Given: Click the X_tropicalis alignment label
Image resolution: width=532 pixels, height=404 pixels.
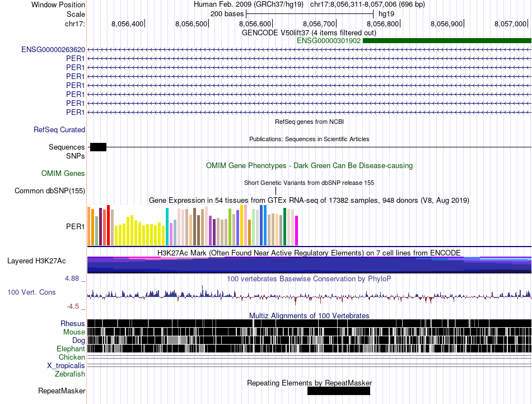Looking at the screenshot, I should pos(66,366).
